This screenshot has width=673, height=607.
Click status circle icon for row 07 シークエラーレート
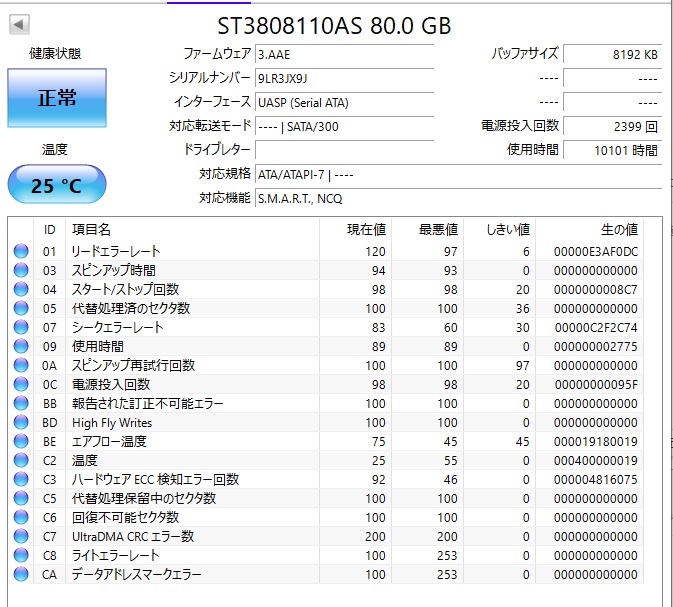click(21, 327)
